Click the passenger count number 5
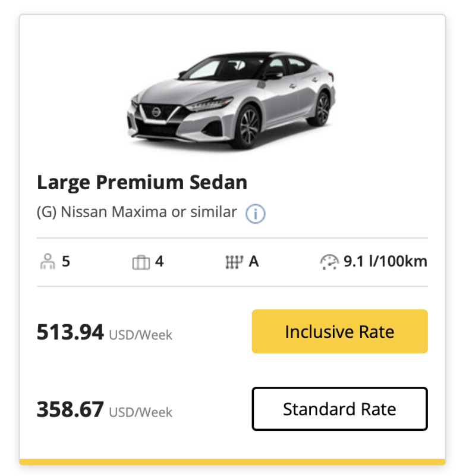Viewport: 466px width, 476px height. [x=66, y=261]
